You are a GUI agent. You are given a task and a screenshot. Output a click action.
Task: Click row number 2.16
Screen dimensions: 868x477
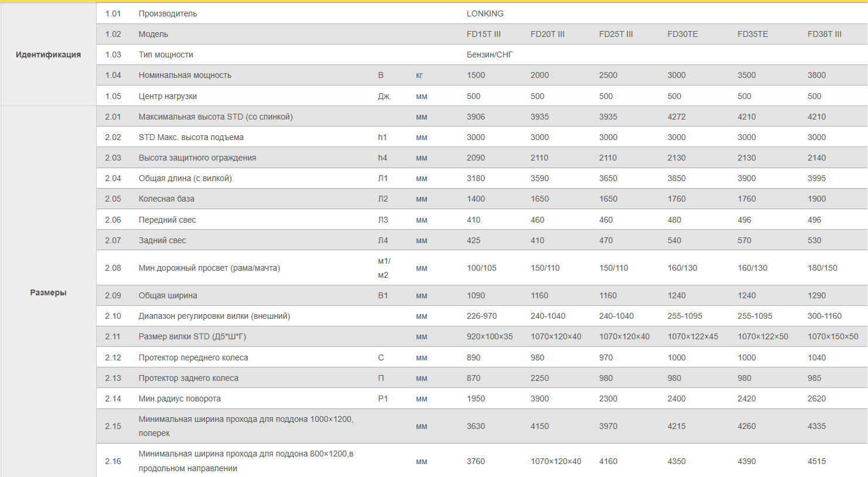[113, 461]
